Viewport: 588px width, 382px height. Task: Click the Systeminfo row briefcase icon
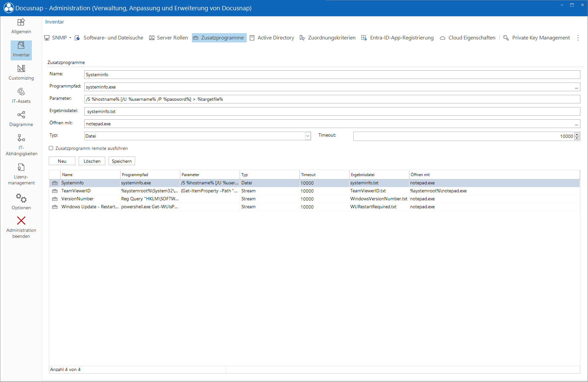[55, 183]
